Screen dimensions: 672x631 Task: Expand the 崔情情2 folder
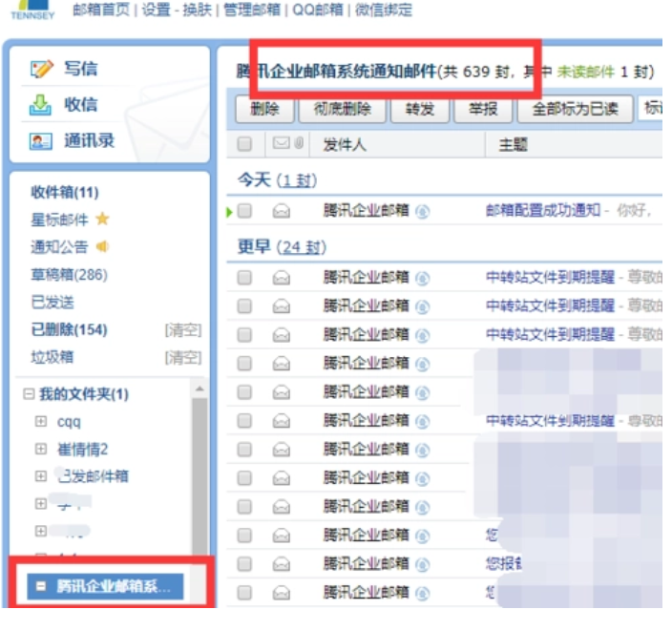pyautogui.click(x=41, y=449)
